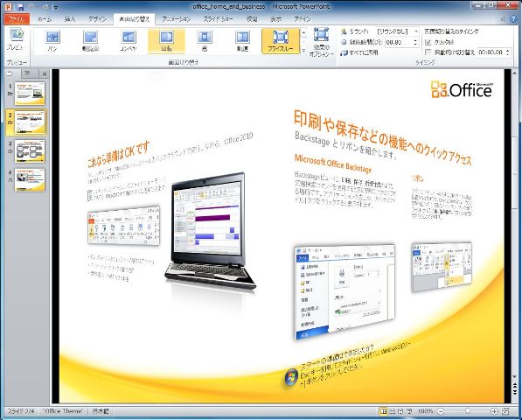Switch to the Insert tab
Viewport: 522px width, 420px height.
pos(70,19)
